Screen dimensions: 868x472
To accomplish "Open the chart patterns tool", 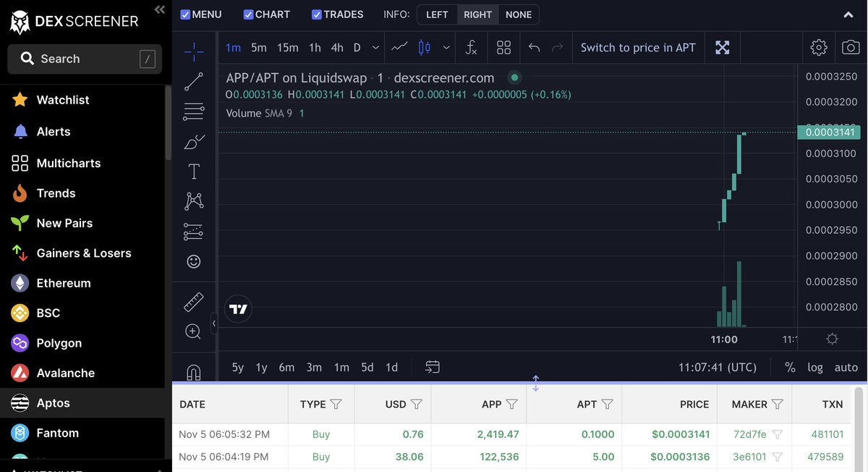I will [x=193, y=201].
